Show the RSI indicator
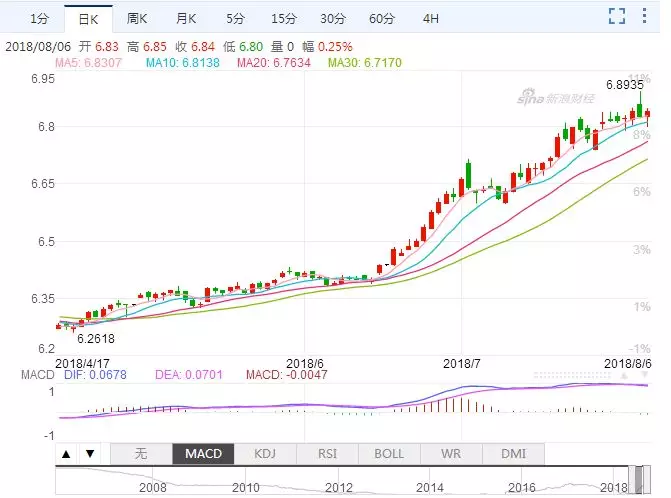Viewport: 671px width, 498px height. click(327, 454)
